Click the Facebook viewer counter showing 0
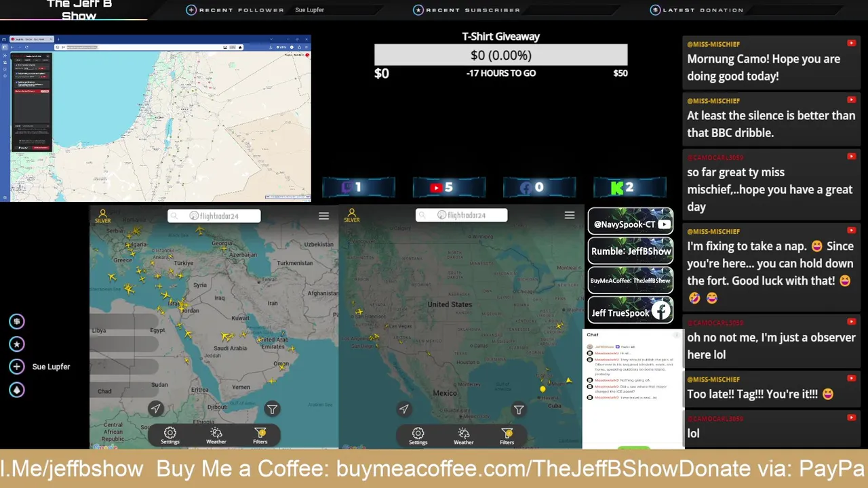Image resolution: width=868 pixels, height=488 pixels. pyautogui.click(x=539, y=188)
